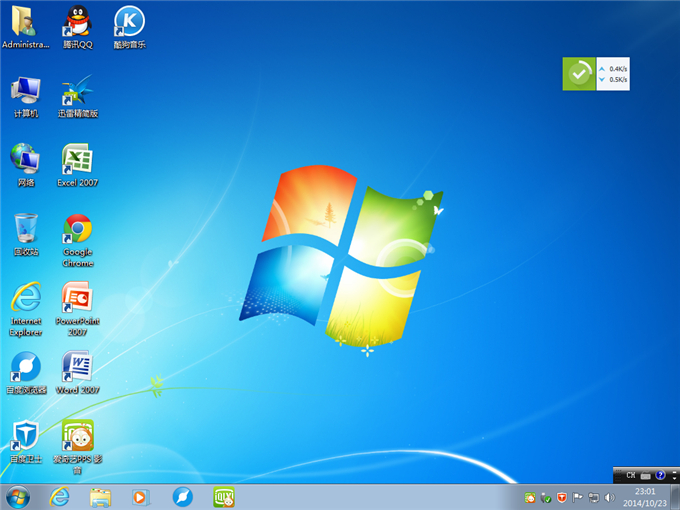Open the Tencent QQ desktop shortcut
Screen dimensions: 680x510
click(77, 22)
